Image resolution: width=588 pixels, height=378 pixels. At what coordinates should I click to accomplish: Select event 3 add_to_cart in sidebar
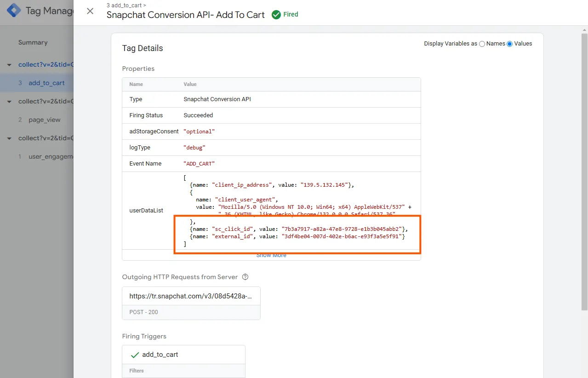tap(37, 83)
